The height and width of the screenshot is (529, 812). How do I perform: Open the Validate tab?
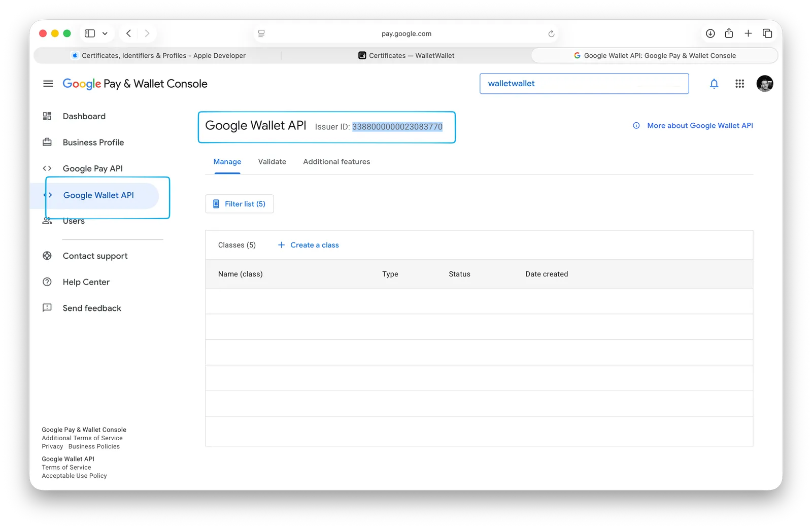point(272,162)
